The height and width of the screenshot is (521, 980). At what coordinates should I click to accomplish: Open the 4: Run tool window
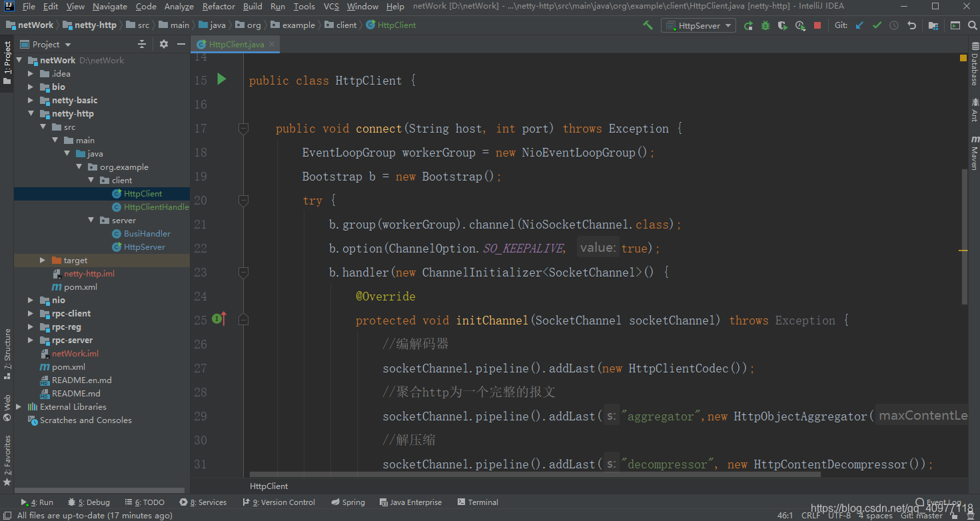pyautogui.click(x=37, y=502)
